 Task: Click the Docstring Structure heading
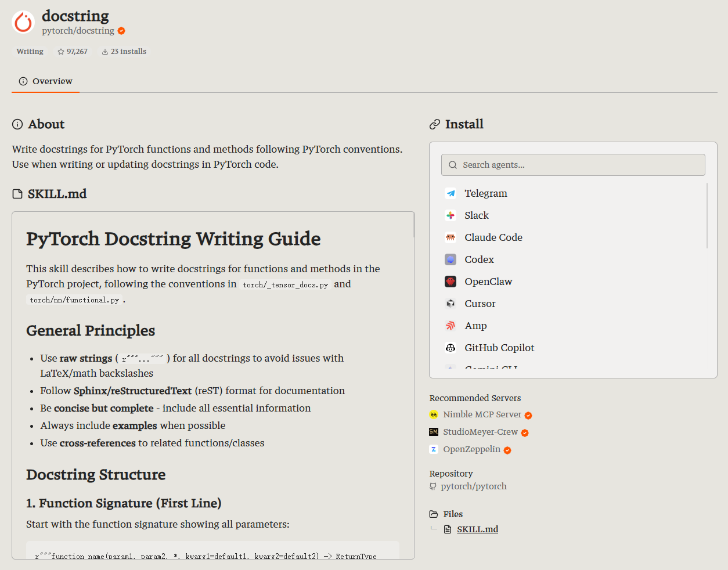(96, 475)
